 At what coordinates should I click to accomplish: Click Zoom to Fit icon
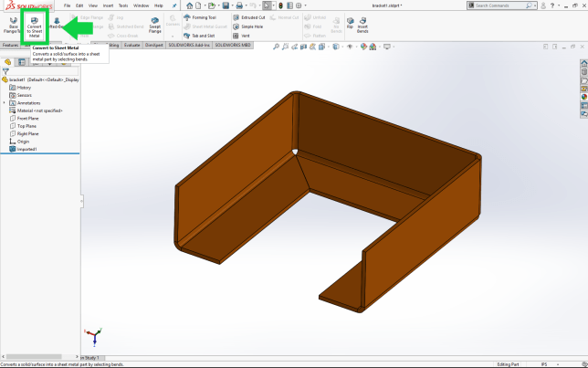[276, 47]
